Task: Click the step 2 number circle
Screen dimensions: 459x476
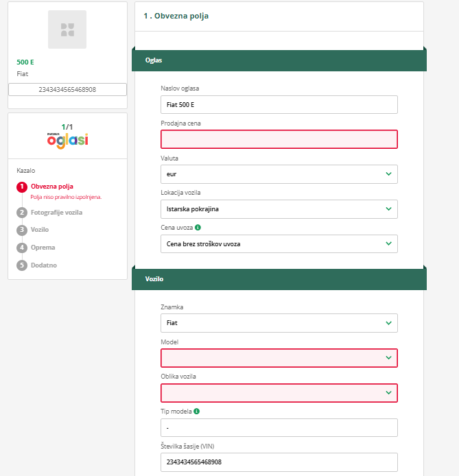Action: click(x=22, y=213)
